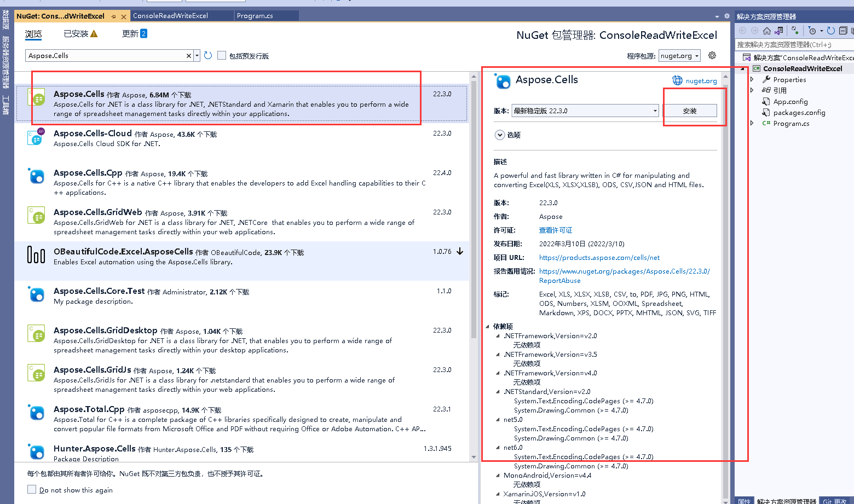Screen dimensions: 854x504
Task: Select the Aspose.Cells.GridWeb package icon
Action: (x=36, y=215)
